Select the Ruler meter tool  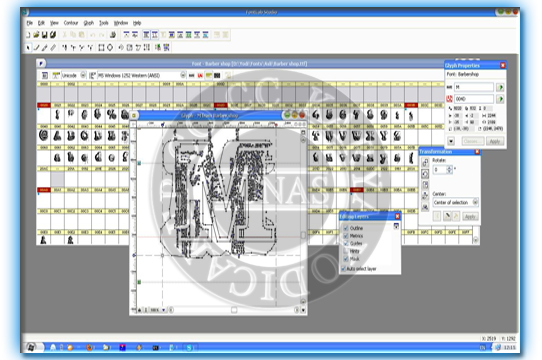pyautogui.click(x=53, y=47)
